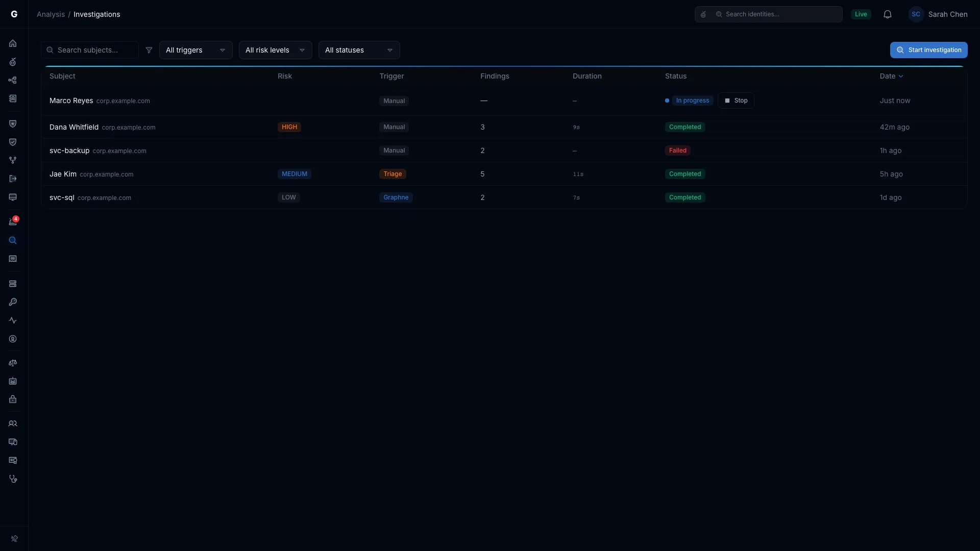Click the Duration column header

tap(587, 76)
